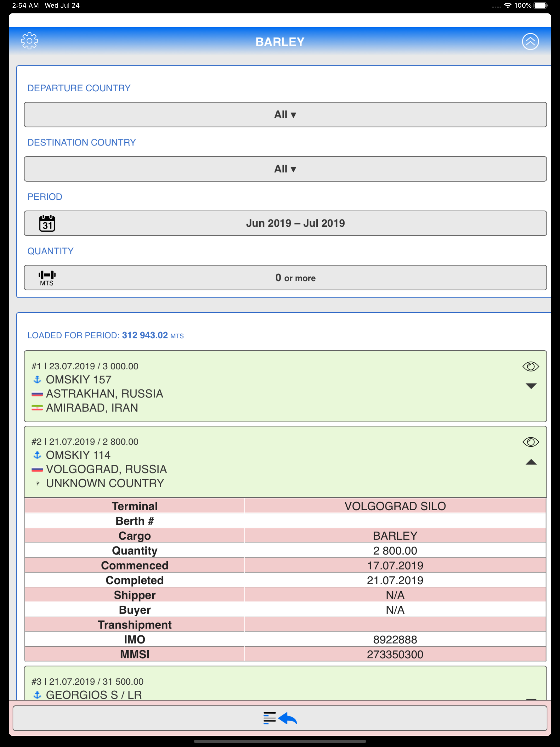This screenshot has width=560, height=747.
Task: Click MMSI number 273350300
Action: pyautogui.click(x=395, y=655)
